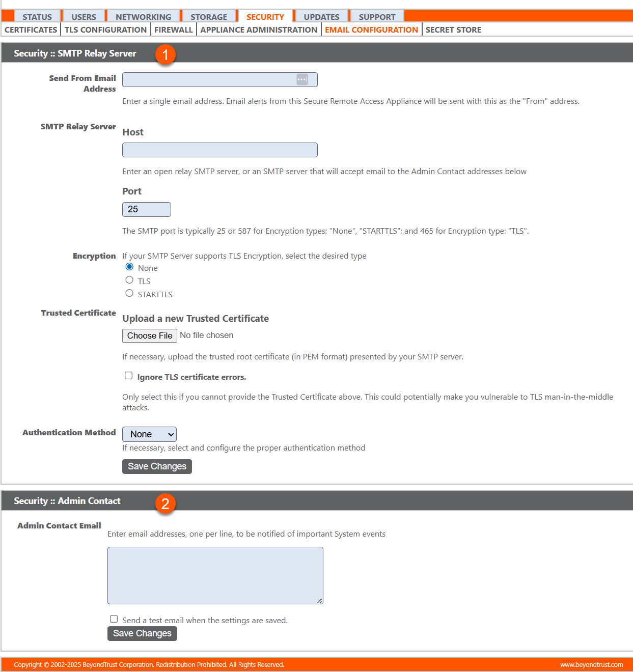
Task: Click the Copyright BeyondTrust Corporation footer text
Action: [149, 664]
